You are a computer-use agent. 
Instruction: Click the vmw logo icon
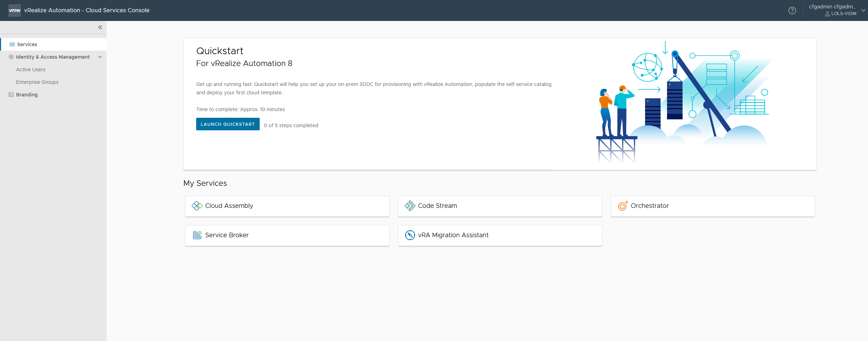[15, 10]
